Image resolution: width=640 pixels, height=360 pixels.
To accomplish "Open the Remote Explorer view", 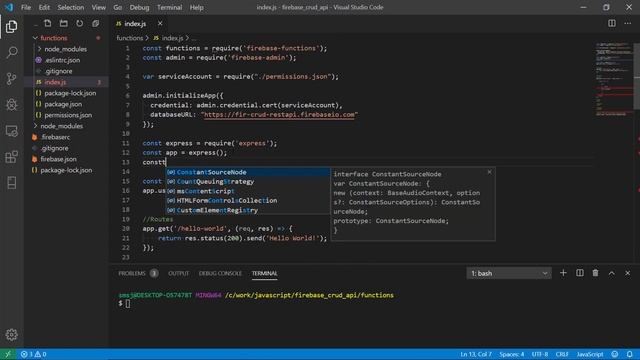I will click(x=11, y=131).
